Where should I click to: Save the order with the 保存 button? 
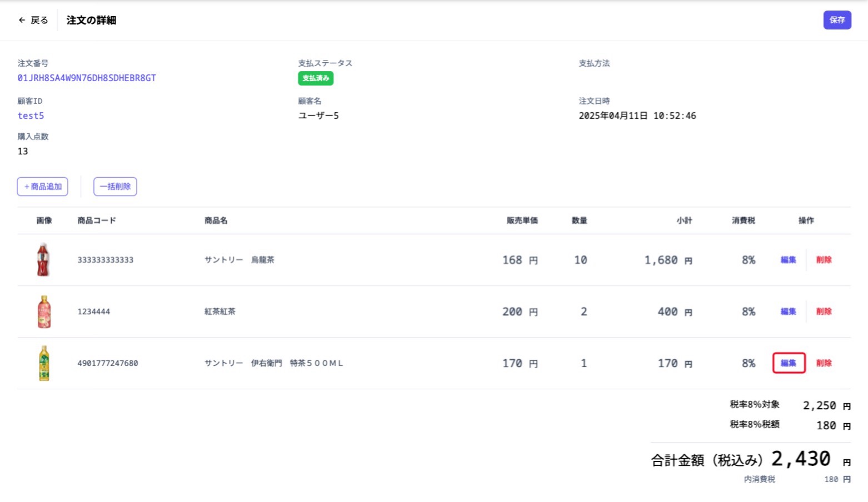837,20
